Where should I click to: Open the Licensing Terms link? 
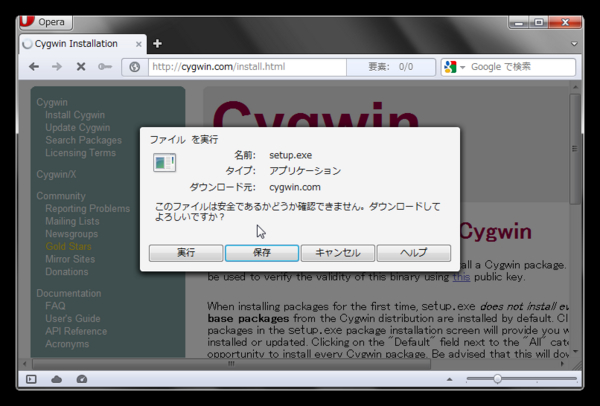[x=80, y=153]
